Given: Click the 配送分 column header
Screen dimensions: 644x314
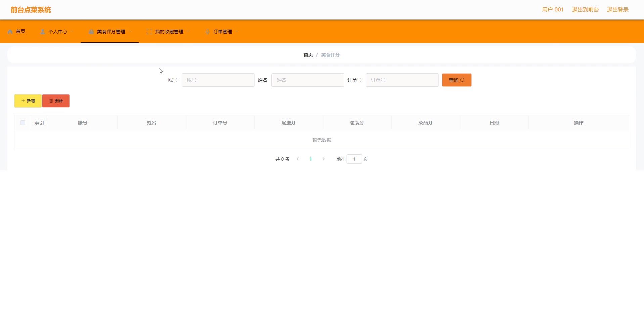Looking at the screenshot, I should point(288,123).
